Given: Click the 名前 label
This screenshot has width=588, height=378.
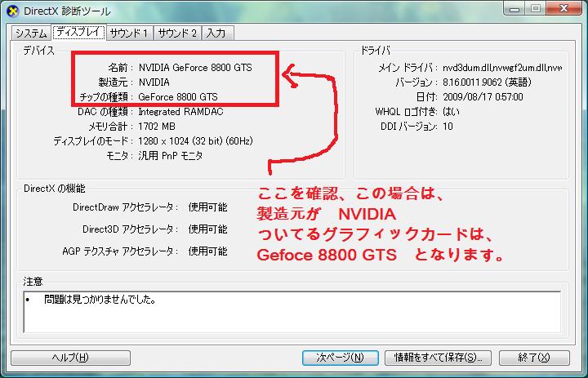Looking at the screenshot, I should pos(118,68).
